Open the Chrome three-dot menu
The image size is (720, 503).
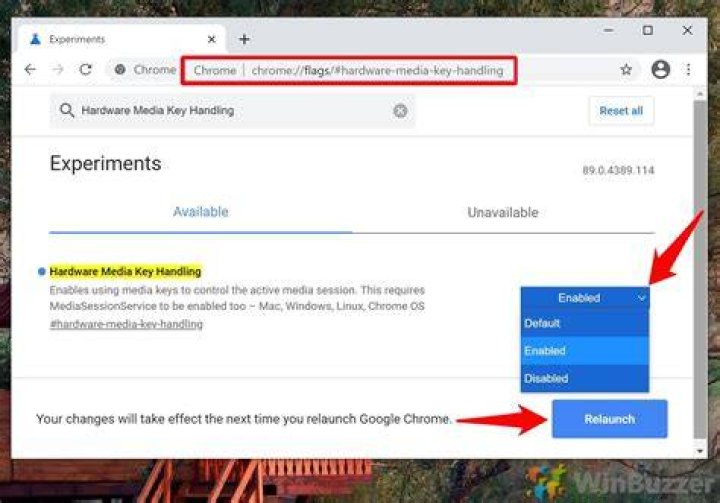coord(688,69)
